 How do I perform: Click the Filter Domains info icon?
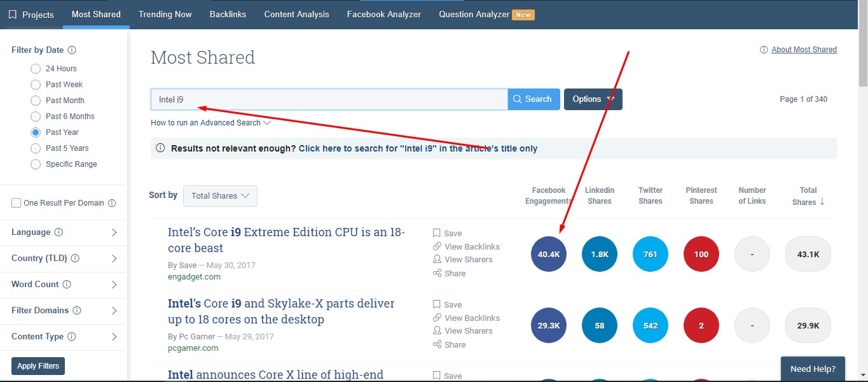pos(77,311)
